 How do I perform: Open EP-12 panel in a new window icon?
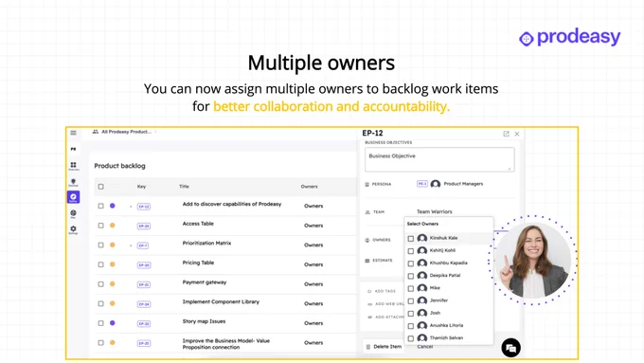click(x=506, y=134)
